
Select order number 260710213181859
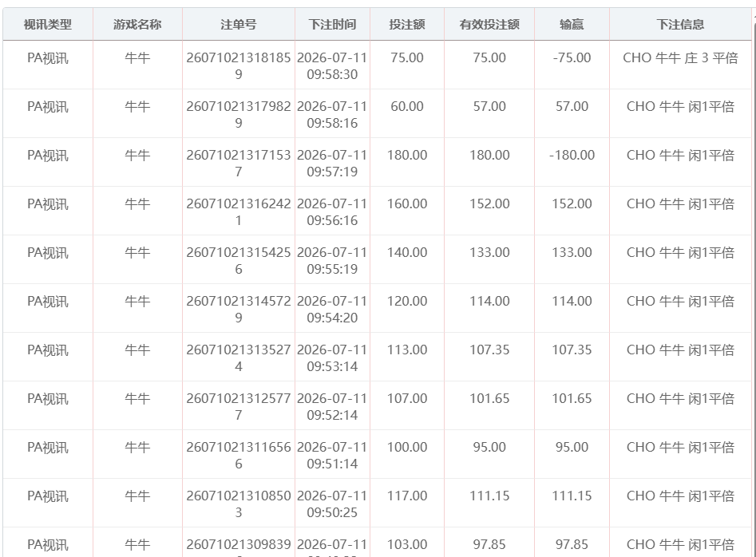[x=238, y=66]
